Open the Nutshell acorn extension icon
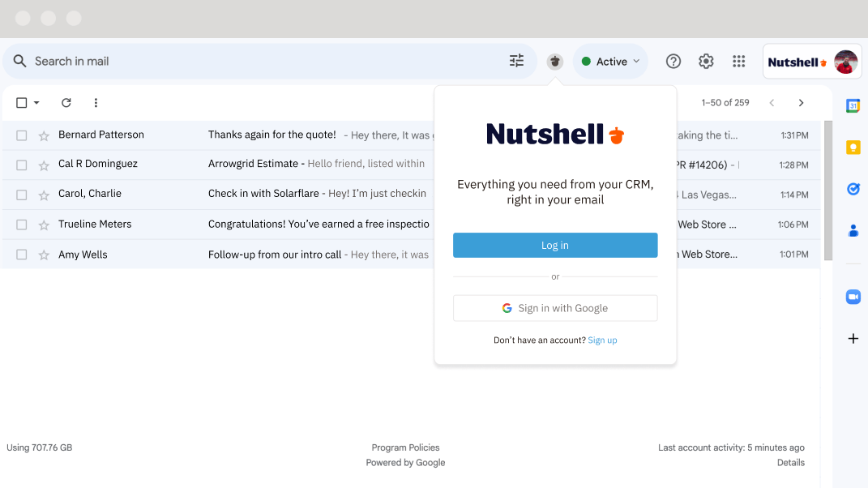Image resolution: width=868 pixels, height=488 pixels. click(x=554, y=61)
